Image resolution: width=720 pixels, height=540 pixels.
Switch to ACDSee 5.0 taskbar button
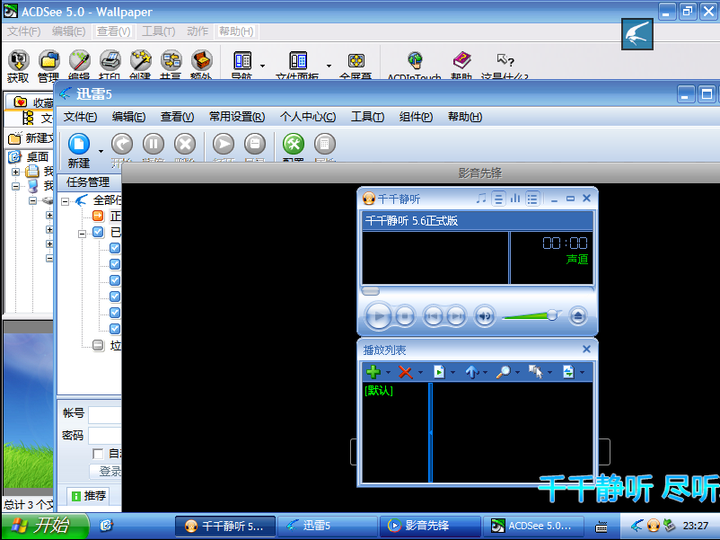tap(534, 526)
